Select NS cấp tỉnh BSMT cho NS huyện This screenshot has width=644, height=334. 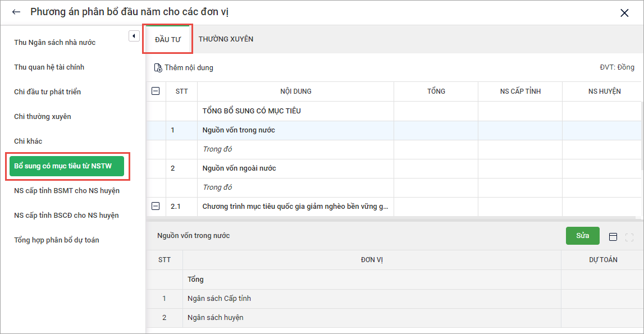click(x=67, y=191)
